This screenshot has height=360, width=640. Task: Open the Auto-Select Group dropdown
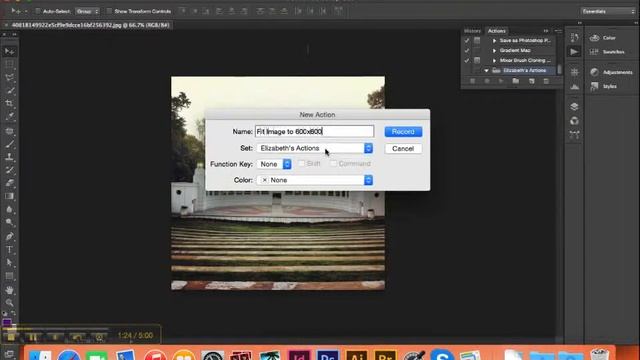coord(87,11)
